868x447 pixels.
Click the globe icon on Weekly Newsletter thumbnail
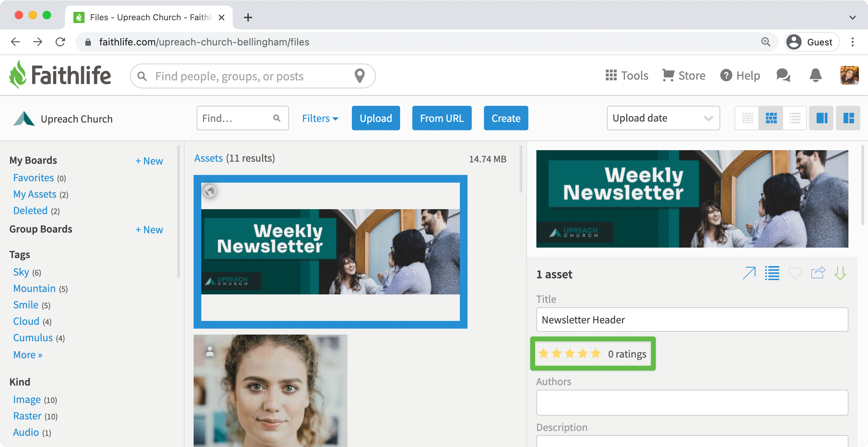(210, 191)
